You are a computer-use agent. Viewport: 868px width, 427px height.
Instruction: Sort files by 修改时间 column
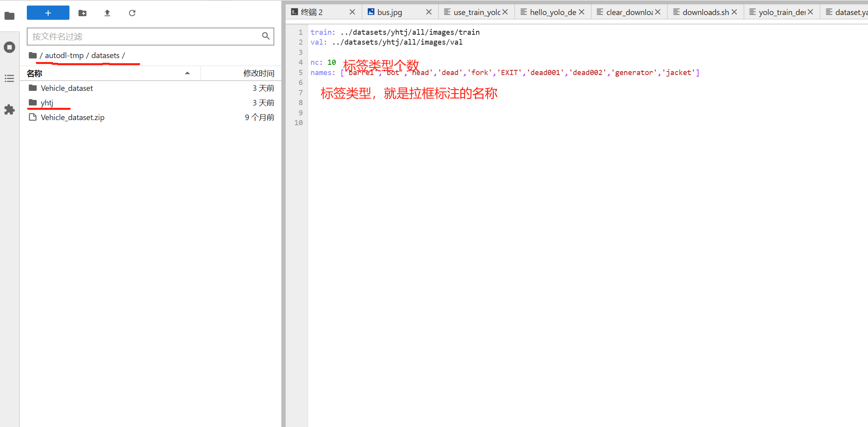point(241,73)
